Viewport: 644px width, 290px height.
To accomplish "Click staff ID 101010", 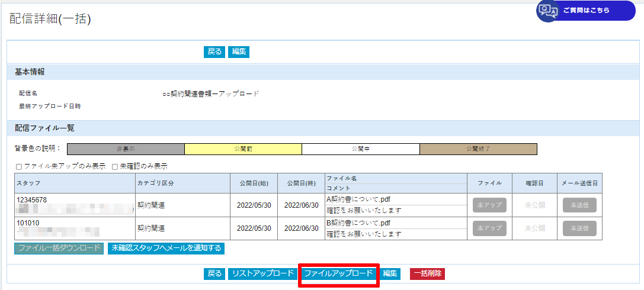I will 28,223.
